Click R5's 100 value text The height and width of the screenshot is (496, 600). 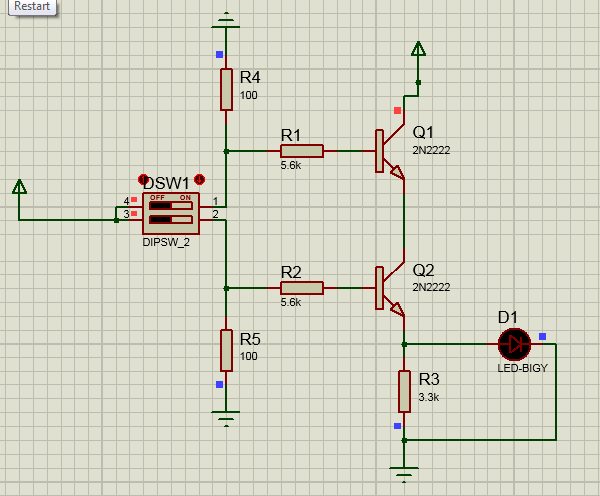pyautogui.click(x=248, y=356)
